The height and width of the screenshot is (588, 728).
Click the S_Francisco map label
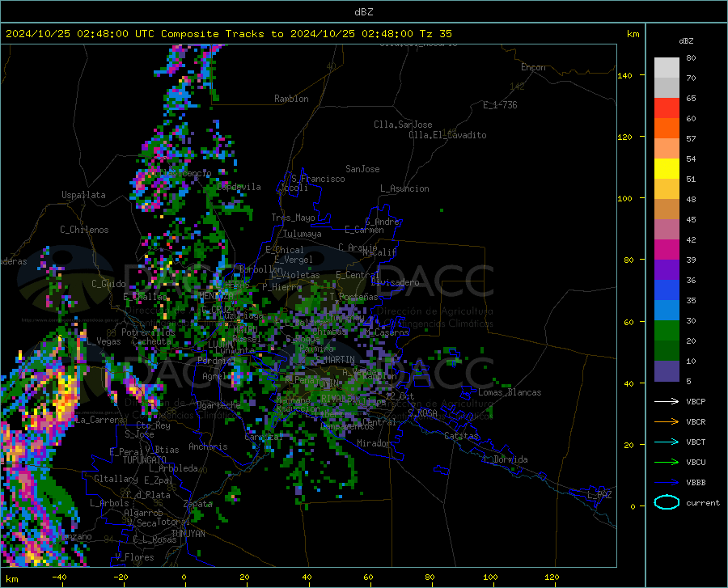click(x=318, y=179)
